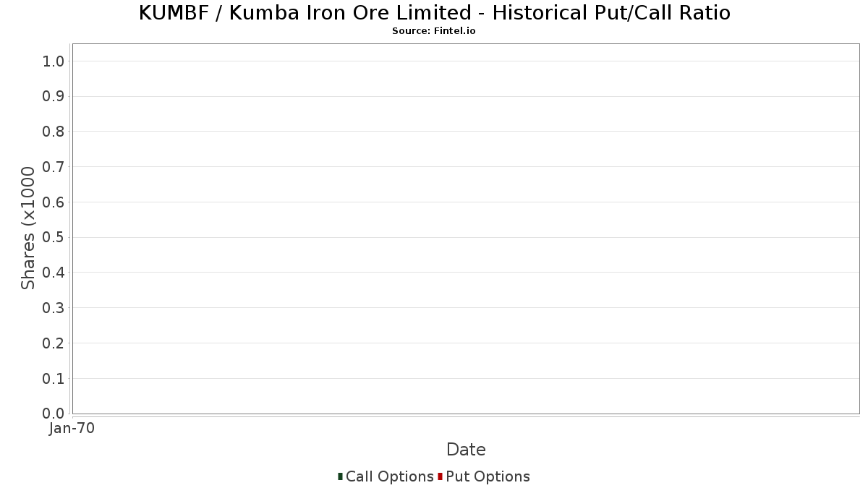The width and height of the screenshot is (868, 488).
Task: Click the 0.3 y-axis tick label
Action: click(54, 308)
